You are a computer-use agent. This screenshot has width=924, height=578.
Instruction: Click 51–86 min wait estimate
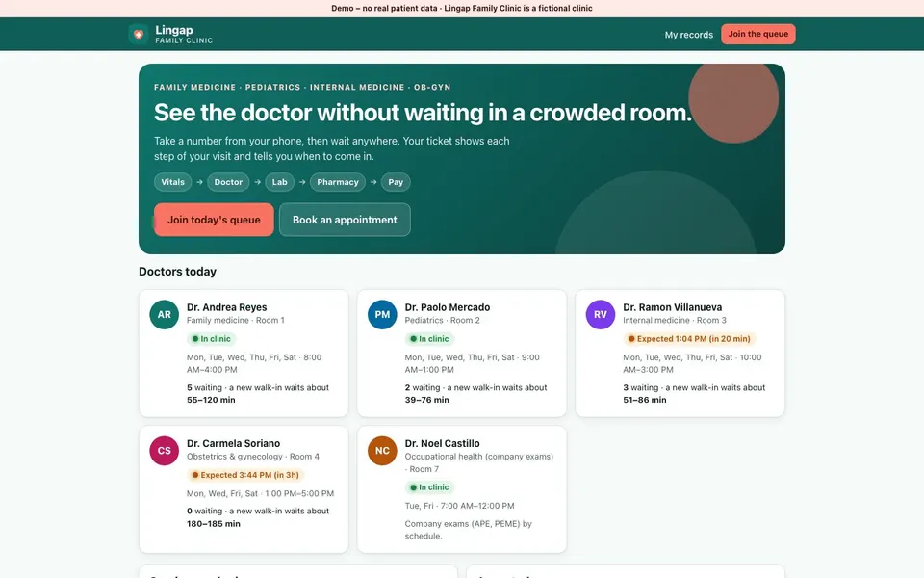[x=645, y=400]
